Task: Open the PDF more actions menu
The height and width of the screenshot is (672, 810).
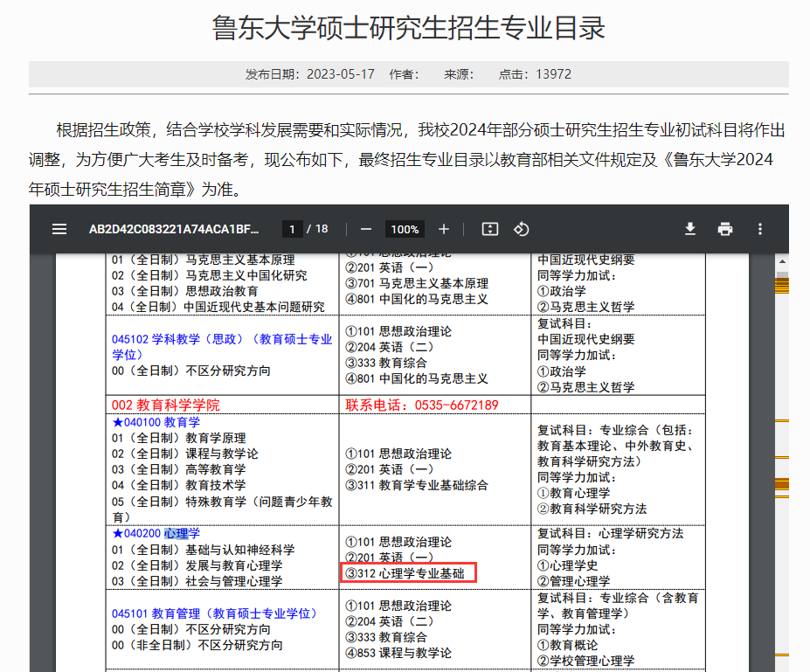Action: (760, 229)
